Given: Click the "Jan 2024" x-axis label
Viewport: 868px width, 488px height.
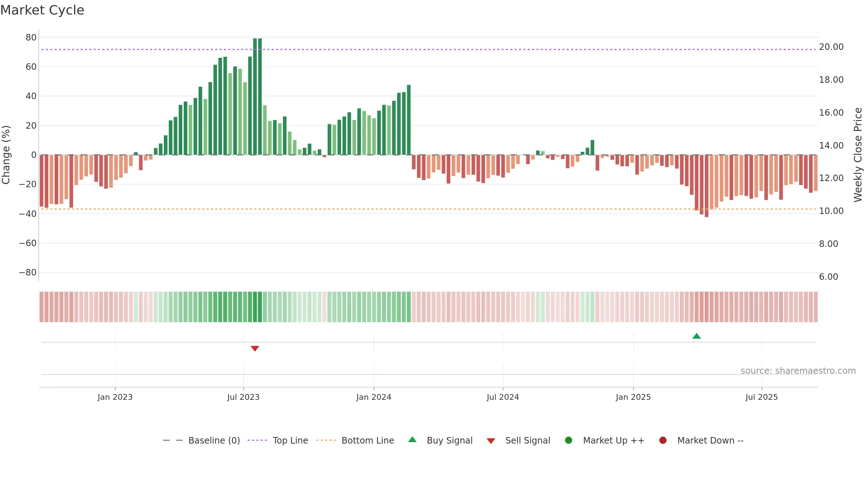Looking at the screenshot, I should (x=374, y=397).
